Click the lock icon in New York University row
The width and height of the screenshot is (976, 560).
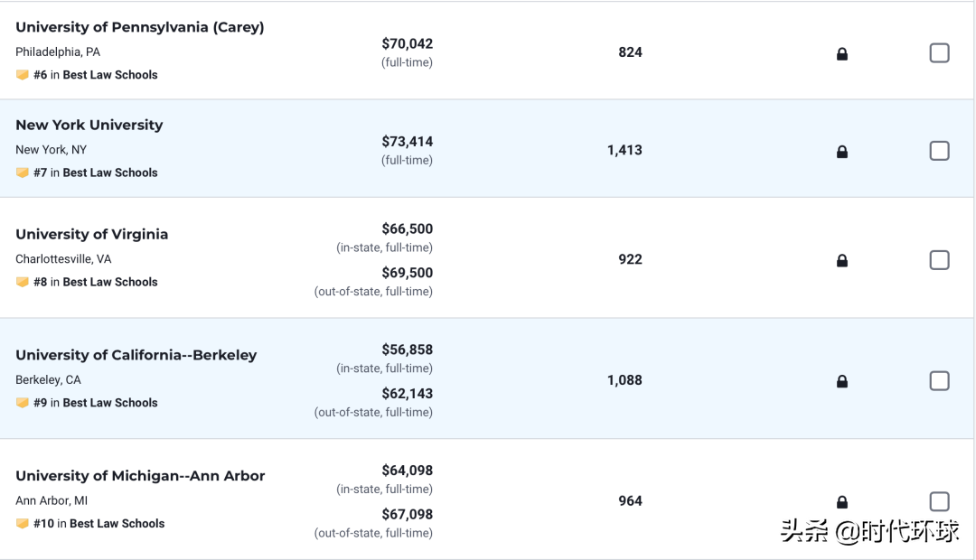[842, 152]
